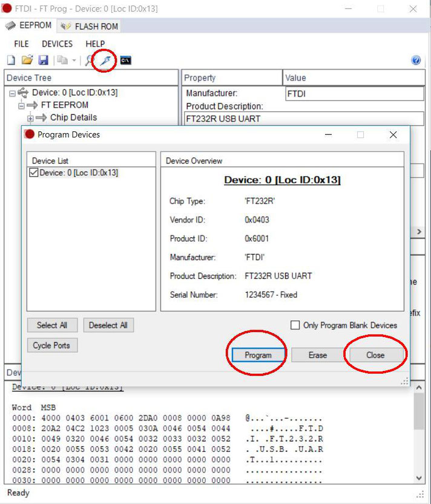Click the Vendor ID value 0x0403

257,220
